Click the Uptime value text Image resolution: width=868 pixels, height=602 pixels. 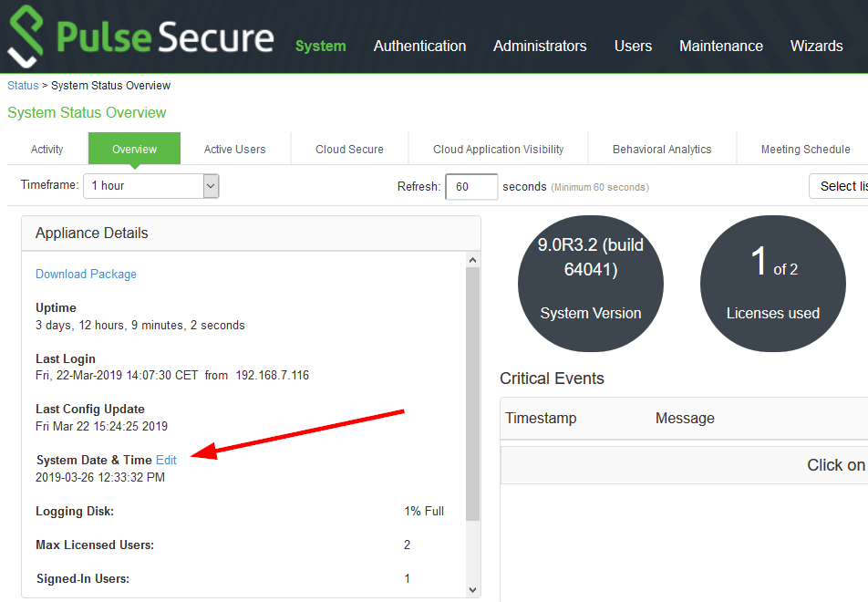(140, 325)
